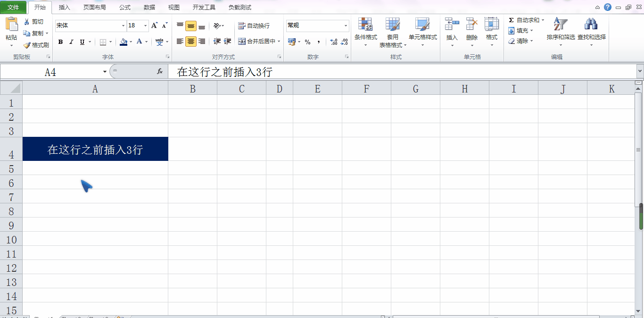Screen dimensions: 644x318
Task: Open the text orientation icon
Action: (217, 25)
